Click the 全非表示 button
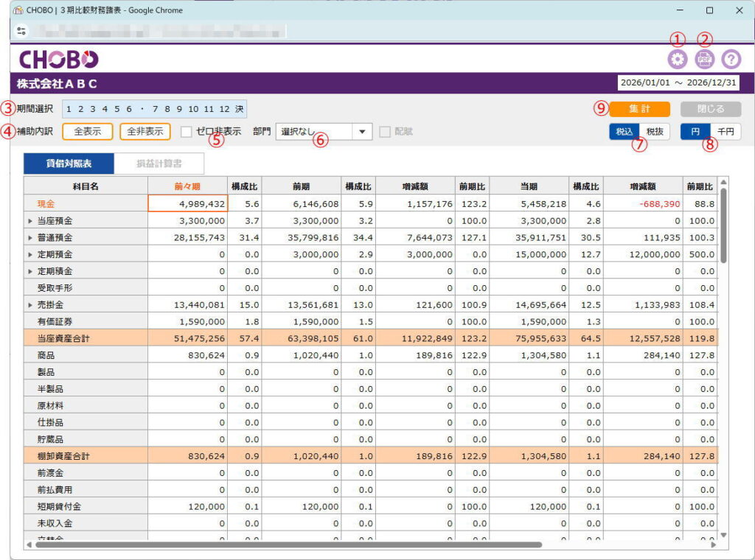 tap(145, 132)
